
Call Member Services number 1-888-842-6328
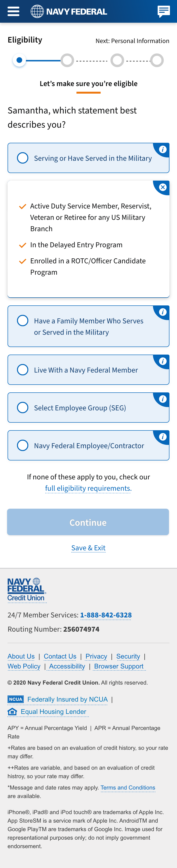(x=106, y=615)
